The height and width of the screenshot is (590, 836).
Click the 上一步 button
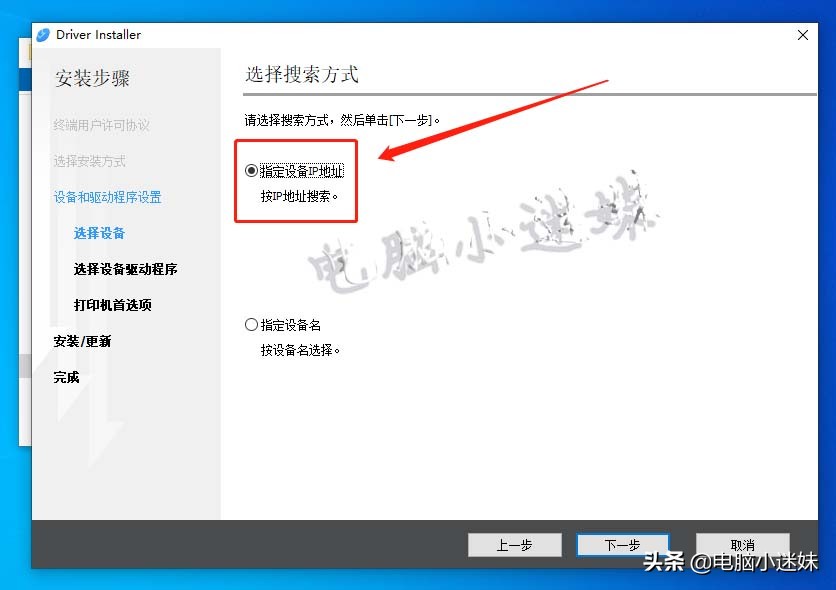point(514,545)
